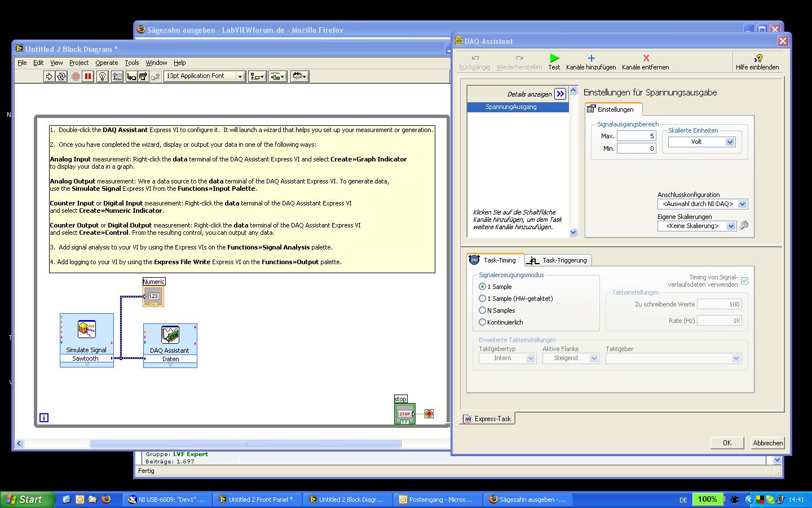Open the 13pt Application Font dropdown

205,76
